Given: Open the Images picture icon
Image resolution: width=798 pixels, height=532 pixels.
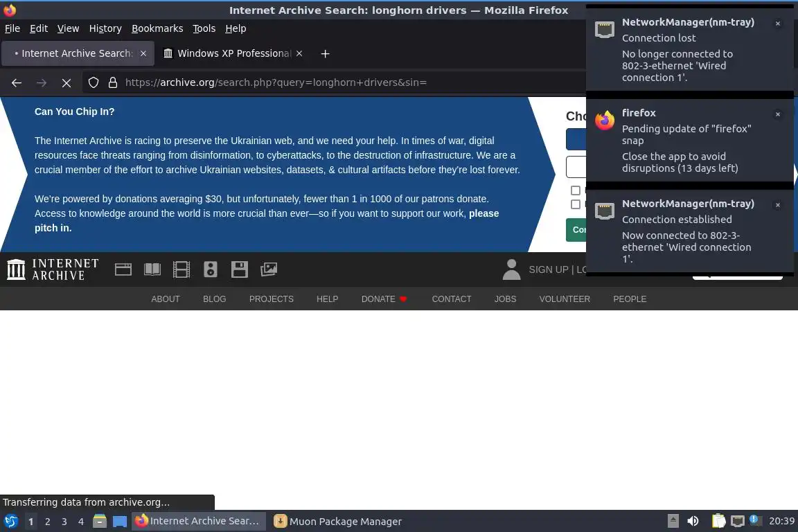Looking at the screenshot, I should point(269,269).
